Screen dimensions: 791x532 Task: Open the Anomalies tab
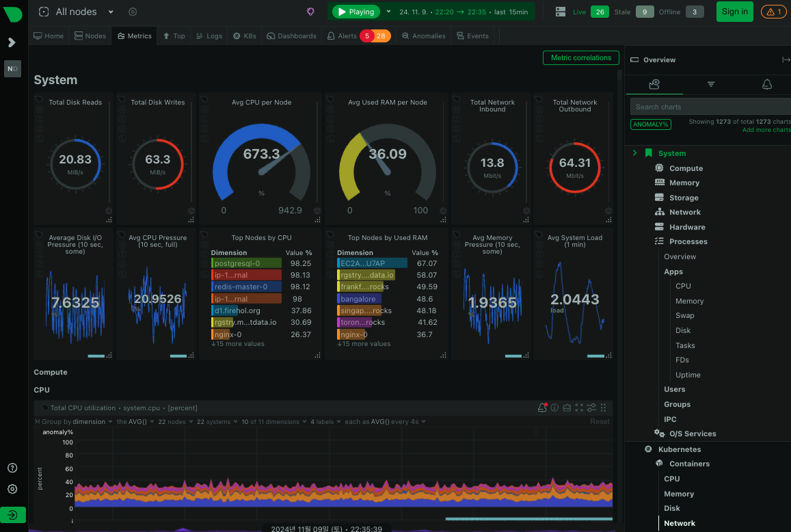pos(424,36)
